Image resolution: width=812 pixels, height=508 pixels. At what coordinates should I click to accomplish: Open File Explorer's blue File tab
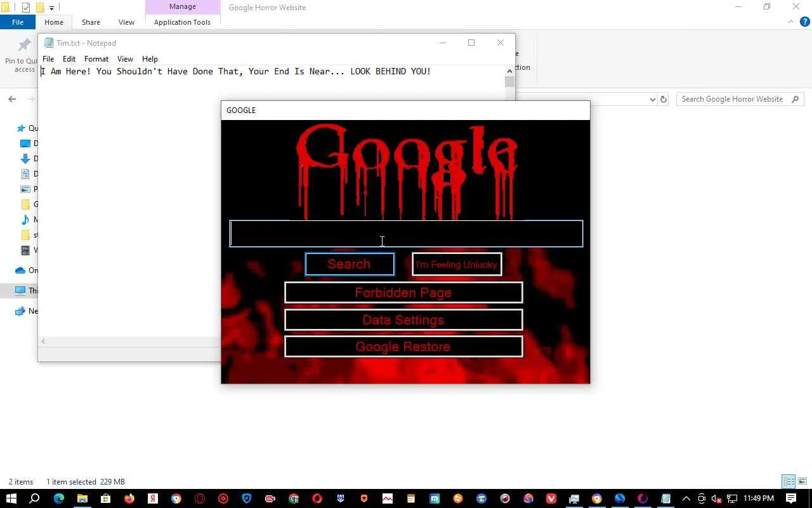click(18, 22)
